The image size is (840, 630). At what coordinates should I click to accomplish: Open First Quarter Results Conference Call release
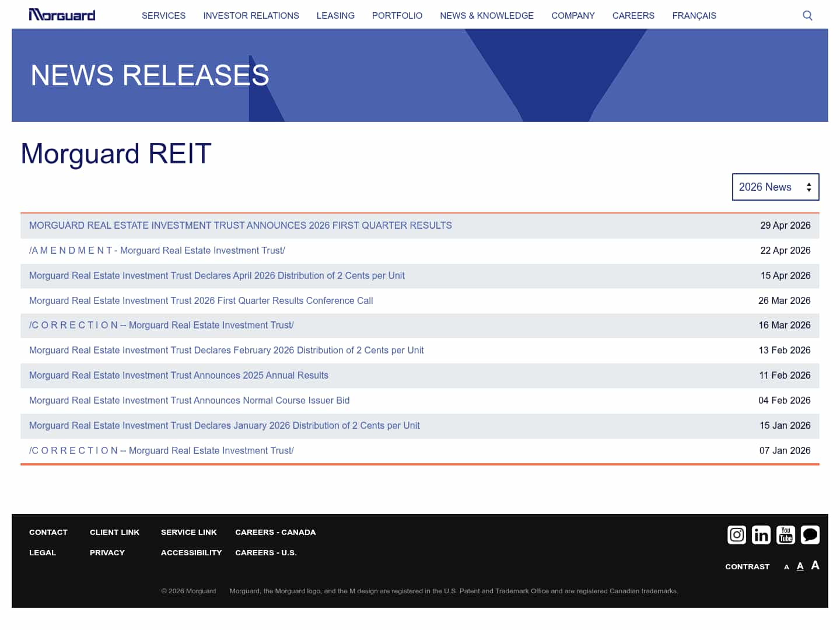click(201, 301)
